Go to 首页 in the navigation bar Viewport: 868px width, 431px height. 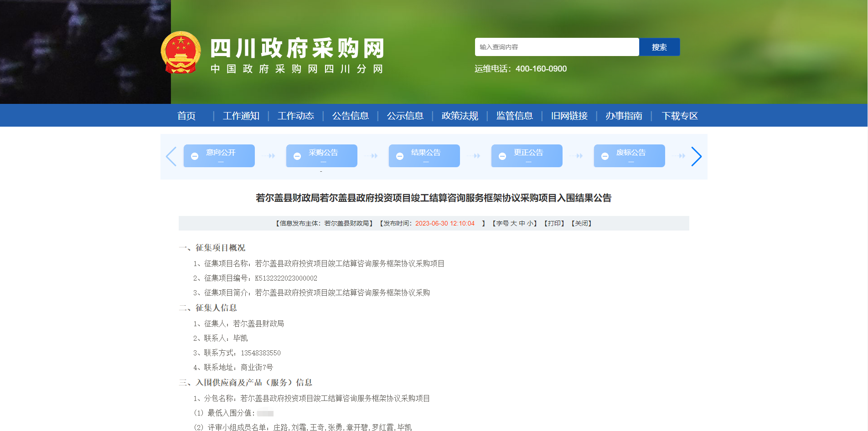click(x=186, y=116)
